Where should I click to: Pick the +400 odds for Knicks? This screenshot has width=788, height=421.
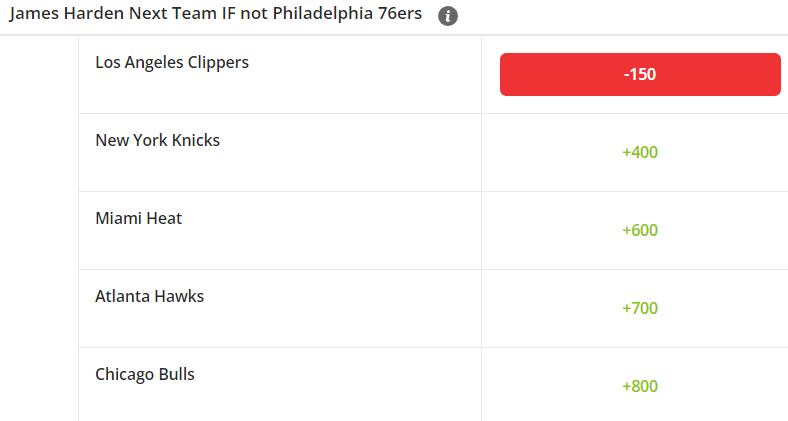(x=640, y=153)
